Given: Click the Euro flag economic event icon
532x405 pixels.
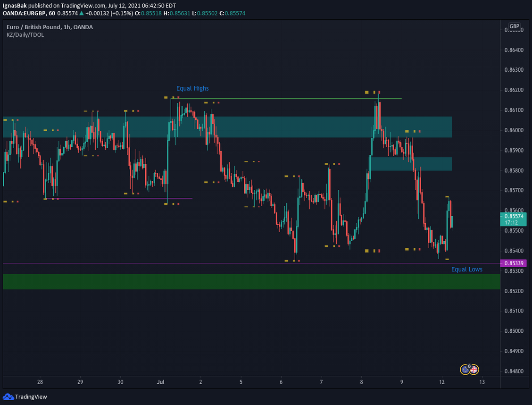Looking at the screenshot, I should 465,369.
